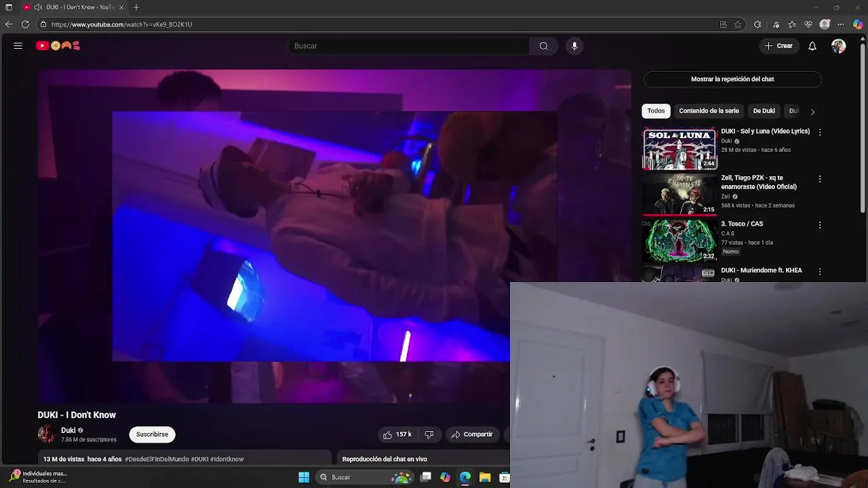Click the page vertical scrollbar
Image resolution: width=868 pixels, height=488 pixels.
864,129
